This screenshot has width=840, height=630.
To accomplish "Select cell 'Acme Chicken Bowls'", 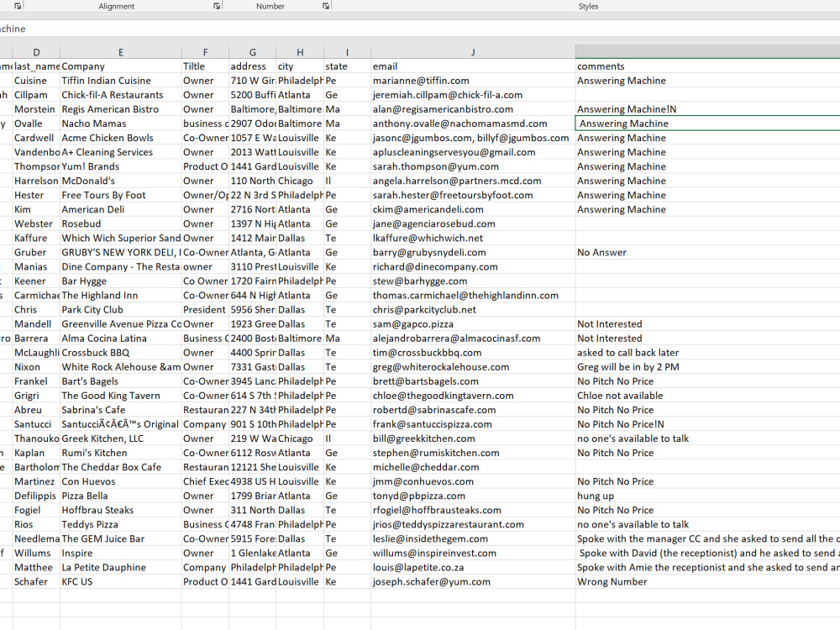I will pos(121,139).
